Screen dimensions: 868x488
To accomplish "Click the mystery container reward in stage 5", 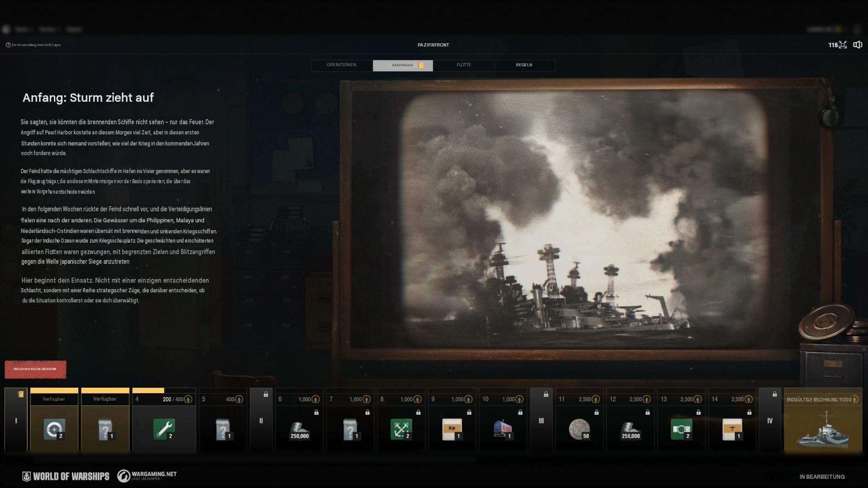I will click(223, 429).
